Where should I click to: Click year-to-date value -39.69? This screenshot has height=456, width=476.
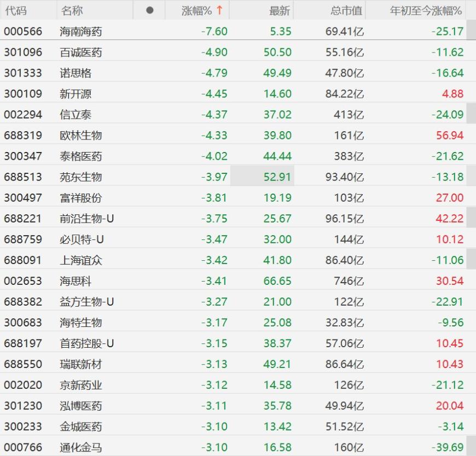coord(448,447)
